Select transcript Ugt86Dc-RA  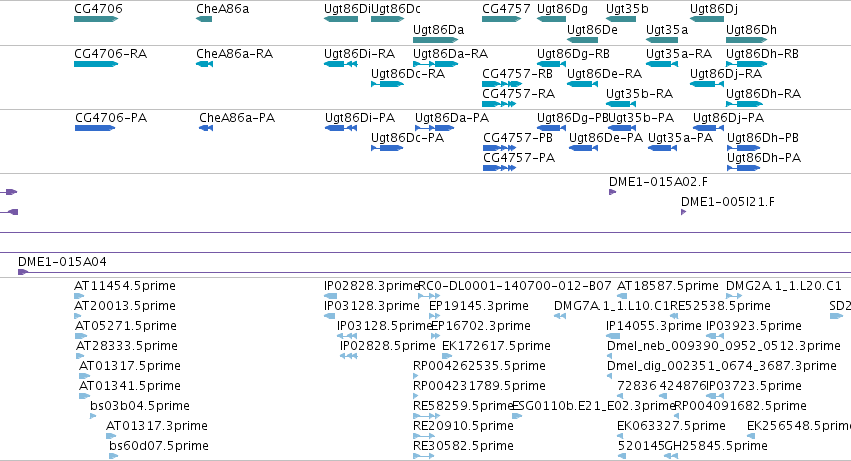(x=388, y=84)
